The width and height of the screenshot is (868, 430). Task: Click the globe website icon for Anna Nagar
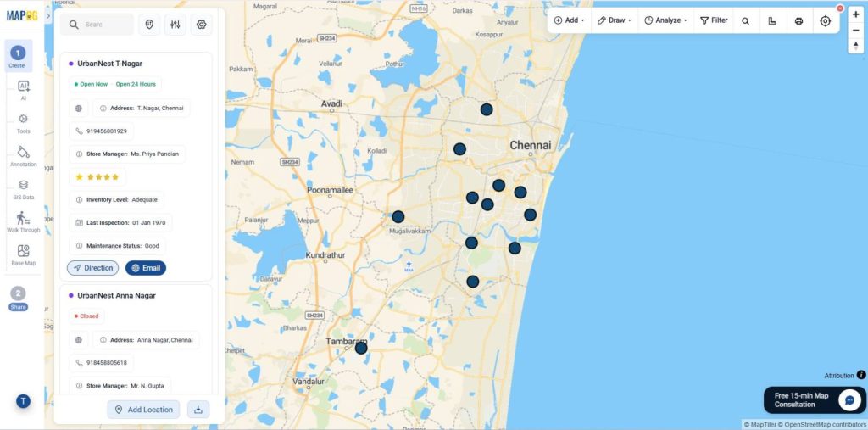79,340
